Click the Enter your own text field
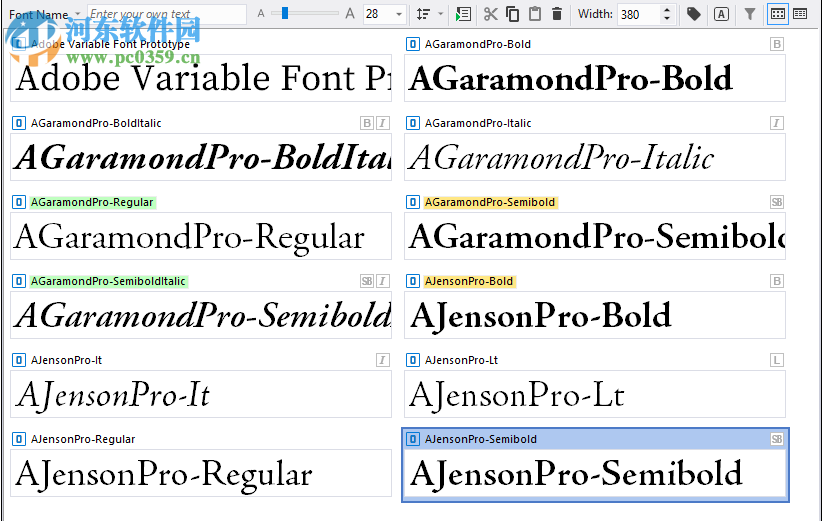Image resolution: width=825 pixels, height=521 pixels. pyautogui.click(x=166, y=14)
